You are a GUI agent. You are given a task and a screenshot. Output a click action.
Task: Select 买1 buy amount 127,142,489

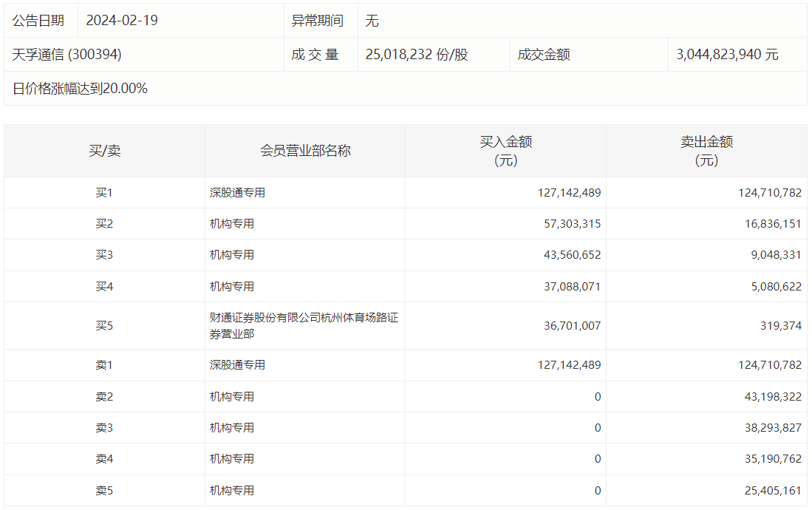point(569,193)
